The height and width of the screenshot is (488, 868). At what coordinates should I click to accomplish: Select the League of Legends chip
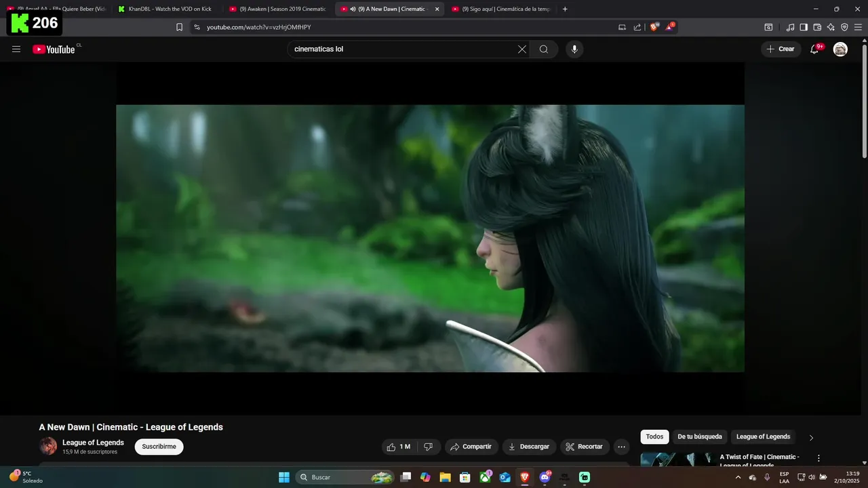coord(764,436)
